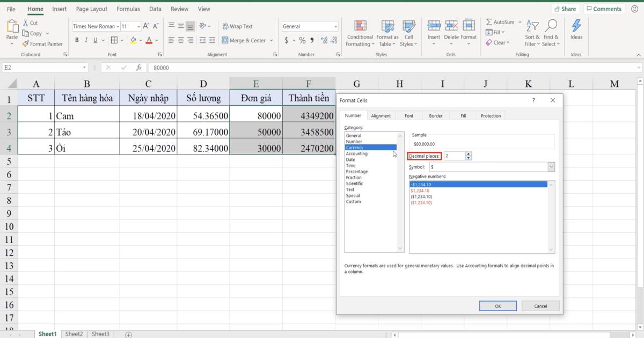Toggle bold formatting

tap(77, 40)
